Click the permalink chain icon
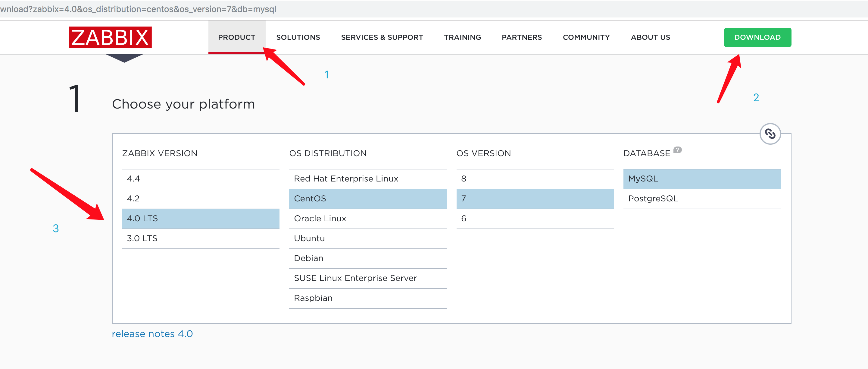868x369 pixels. click(770, 134)
